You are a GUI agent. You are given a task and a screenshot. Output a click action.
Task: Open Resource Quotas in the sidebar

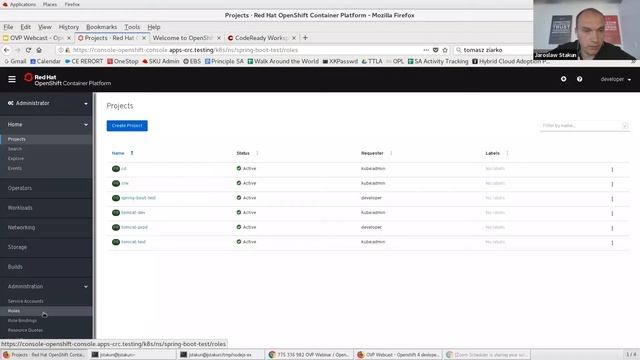[25, 330]
